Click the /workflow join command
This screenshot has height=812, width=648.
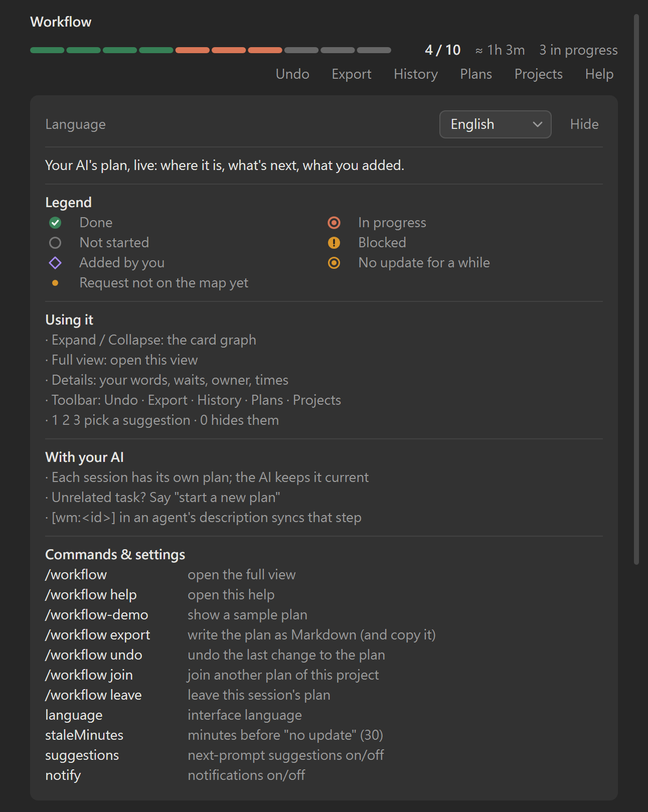coord(89,675)
